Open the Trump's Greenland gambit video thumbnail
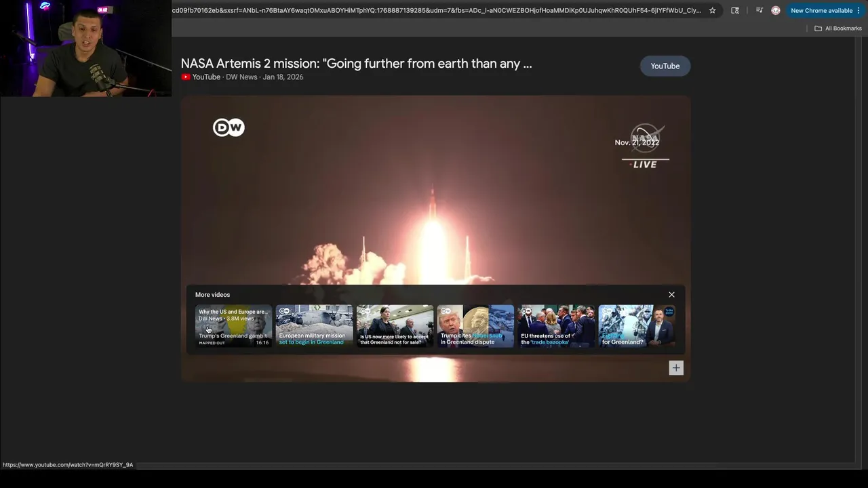Viewport: 868px width, 488px height. (x=233, y=326)
